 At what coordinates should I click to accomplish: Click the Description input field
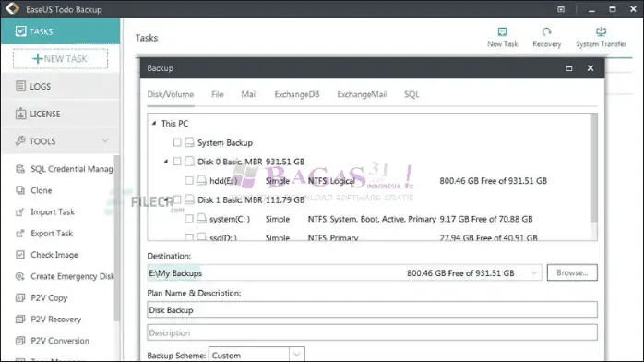point(372,332)
